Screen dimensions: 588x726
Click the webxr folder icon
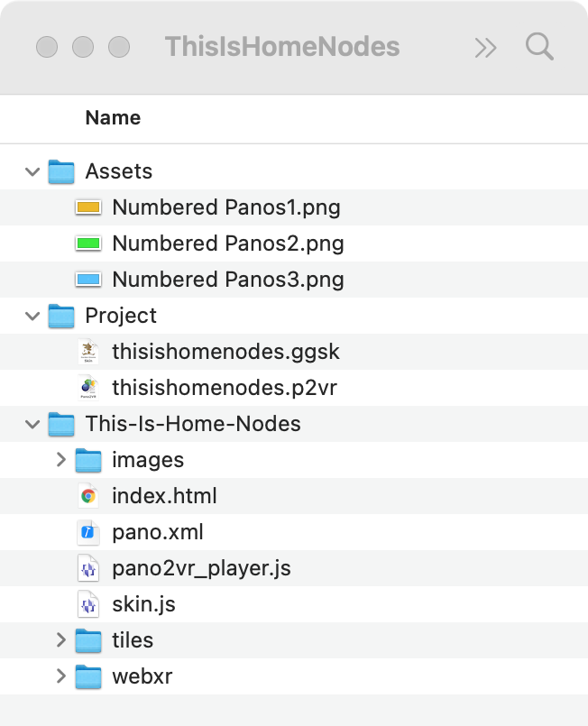[88, 677]
